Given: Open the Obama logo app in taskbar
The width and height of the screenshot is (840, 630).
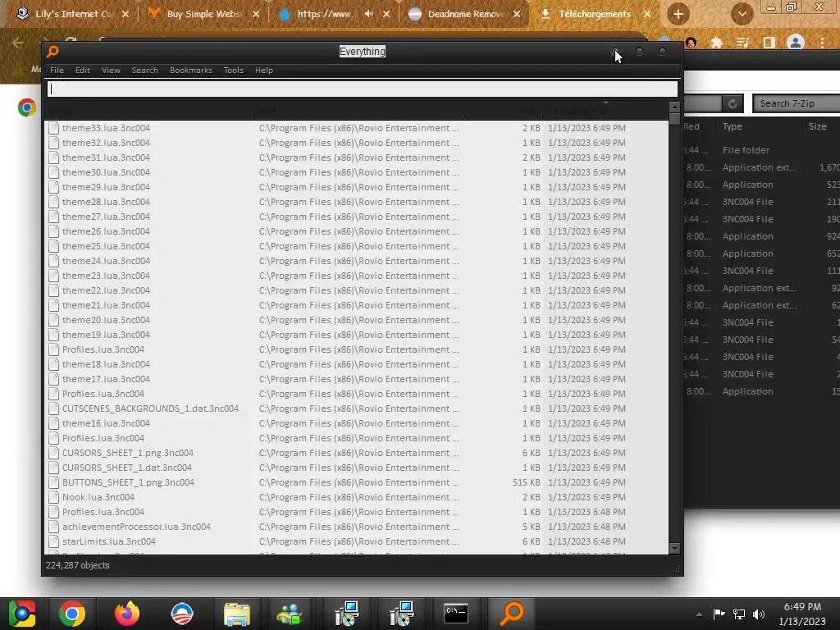Looking at the screenshot, I should point(181,614).
